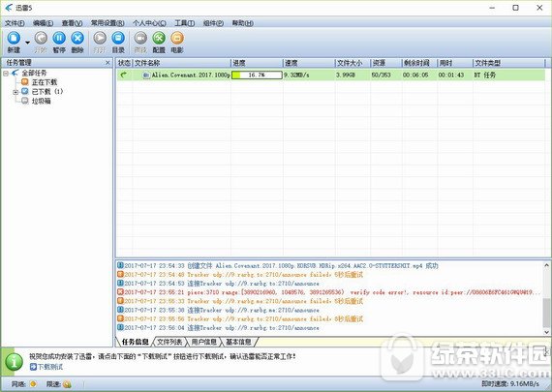Open the 工具(T) menu
Screen dimensions: 552x392
(x=184, y=23)
